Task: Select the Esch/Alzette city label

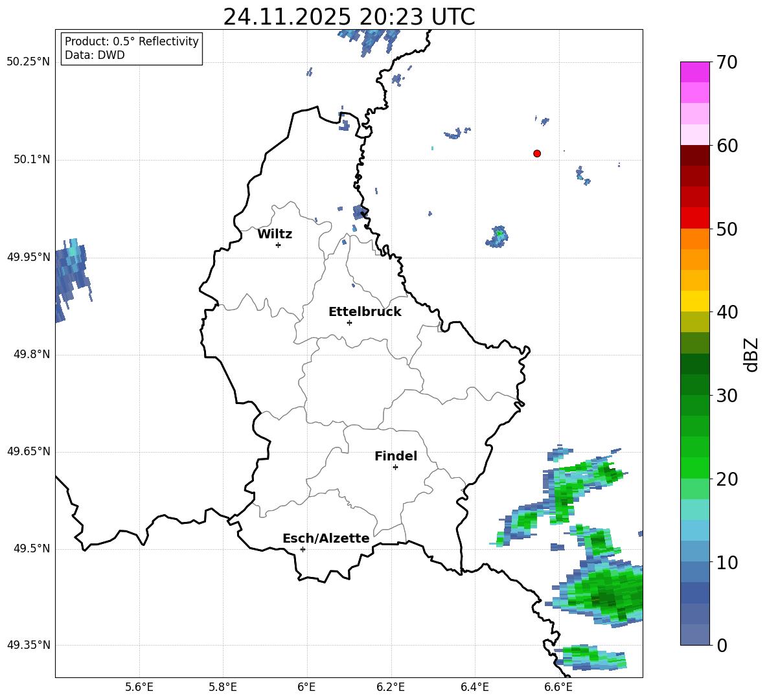Action: point(326,538)
